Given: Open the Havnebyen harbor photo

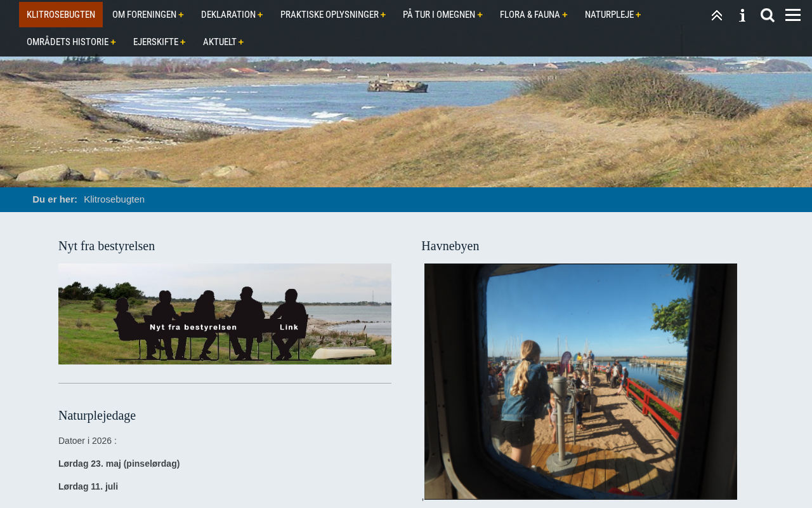Looking at the screenshot, I should point(580,382).
